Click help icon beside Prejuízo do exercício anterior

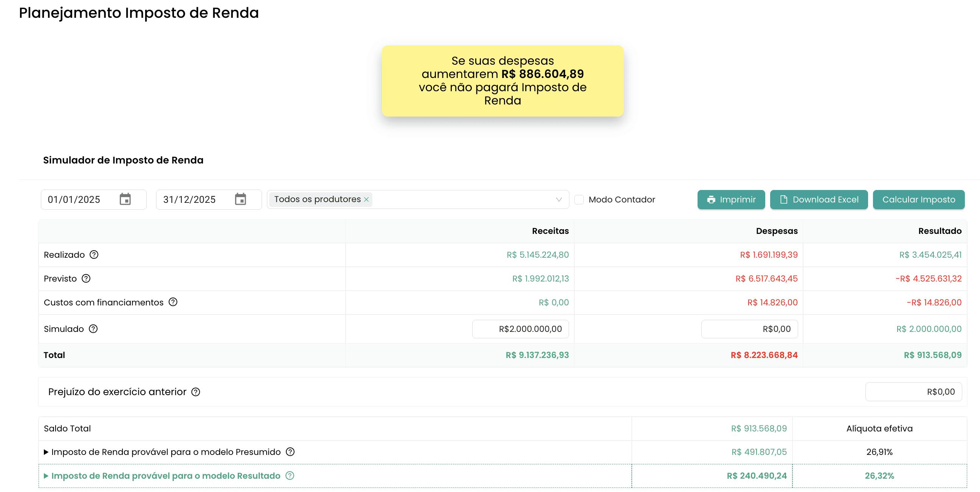click(x=195, y=392)
